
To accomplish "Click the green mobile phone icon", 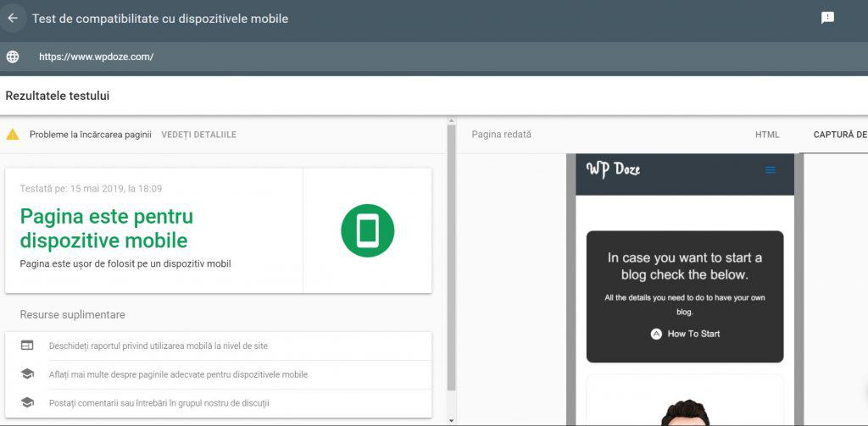I will (x=368, y=230).
